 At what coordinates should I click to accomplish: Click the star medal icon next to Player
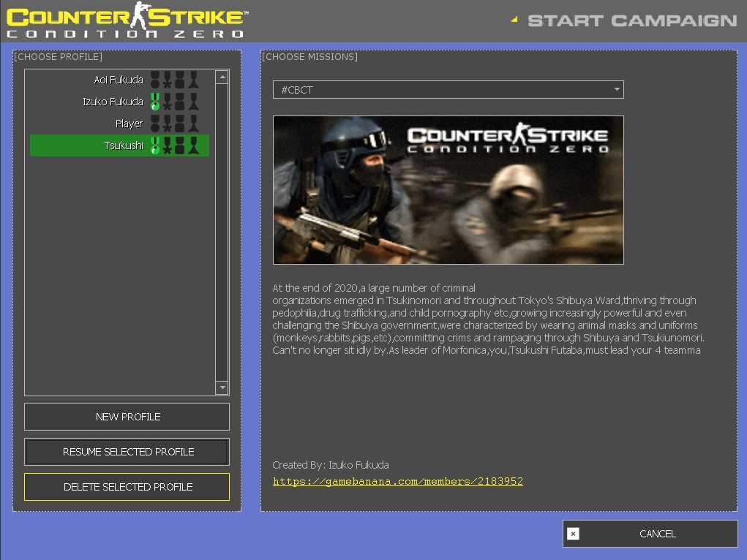[167, 124]
